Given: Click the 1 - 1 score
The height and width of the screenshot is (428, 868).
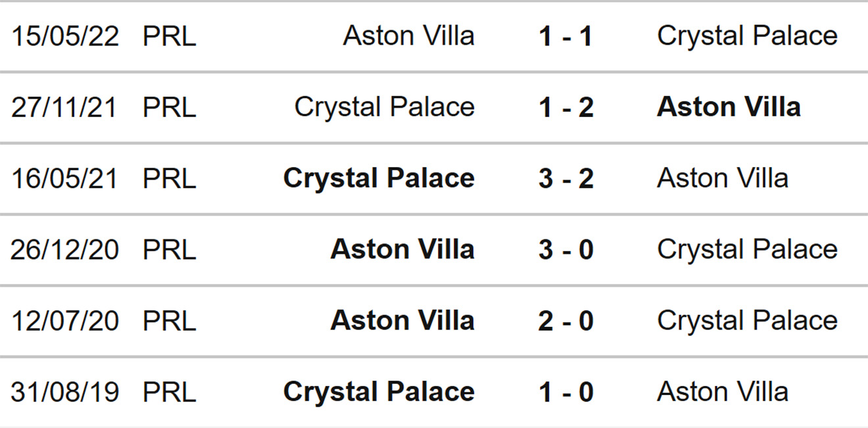Looking at the screenshot, I should (x=566, y=36).
